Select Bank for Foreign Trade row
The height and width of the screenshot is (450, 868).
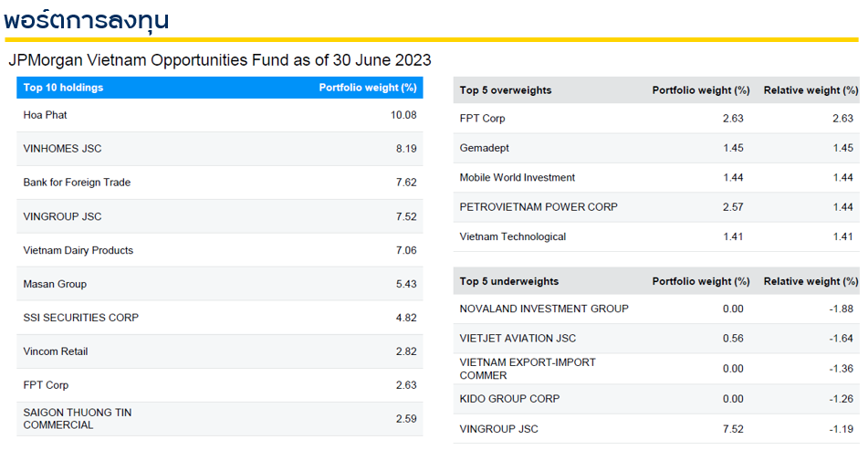coord(77,183)
